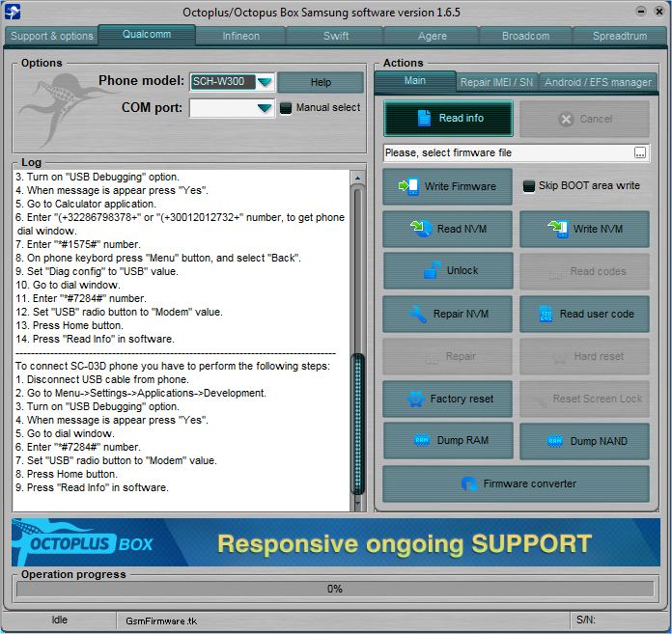Click the Log scrollbar thumb
Screen dimensions: 672x634
coord(357,424)
